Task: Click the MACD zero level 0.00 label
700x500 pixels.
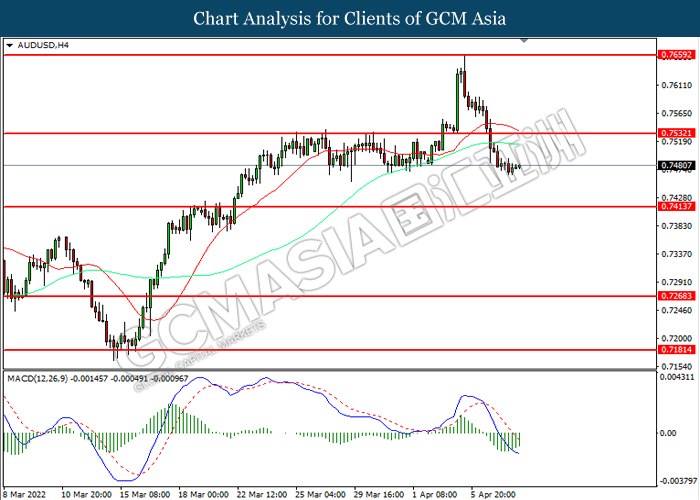Action: (x=668, y=433)
